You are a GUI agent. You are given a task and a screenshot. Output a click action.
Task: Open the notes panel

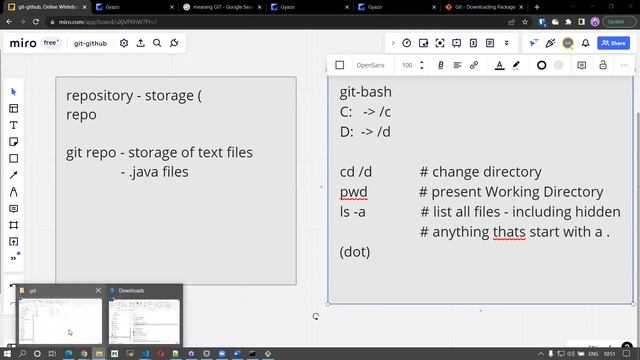pyautogui.click(x=490, y=43)
